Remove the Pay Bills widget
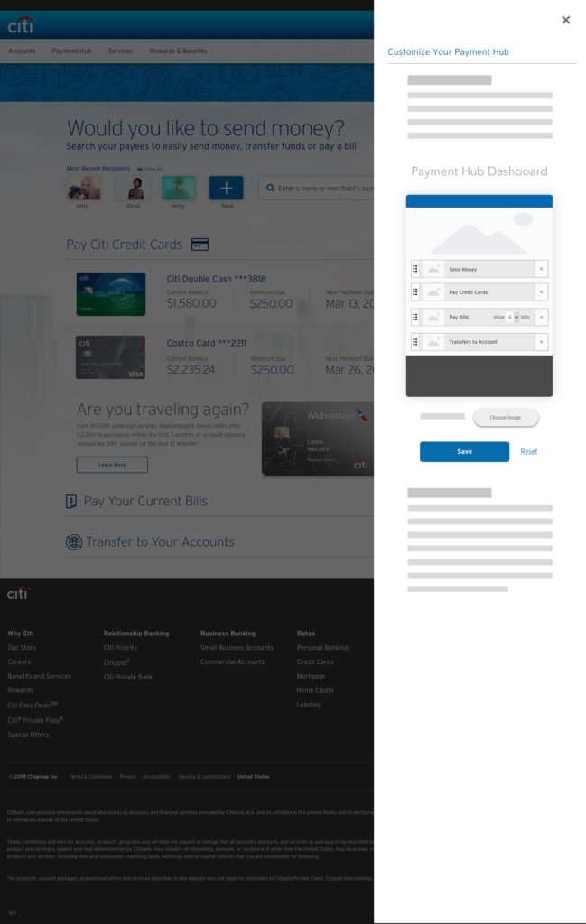586x924 pixels. coord(541,317)
